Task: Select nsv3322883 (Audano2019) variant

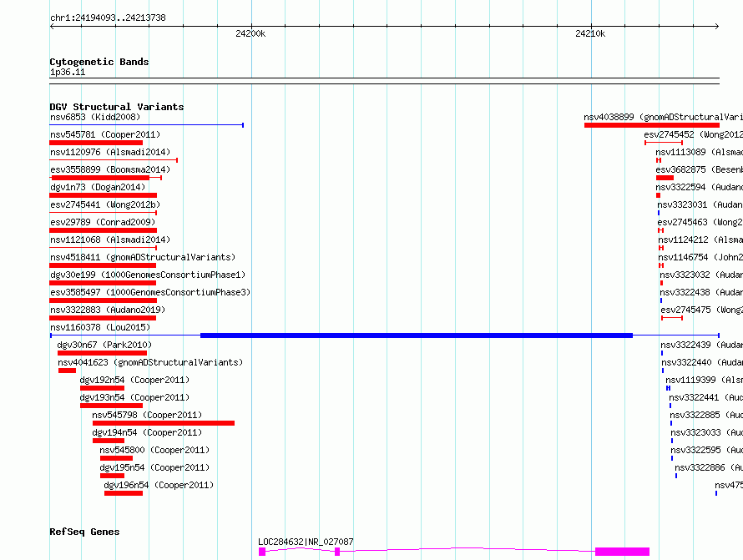Action: pyautogui.click(x=108, y=310)
